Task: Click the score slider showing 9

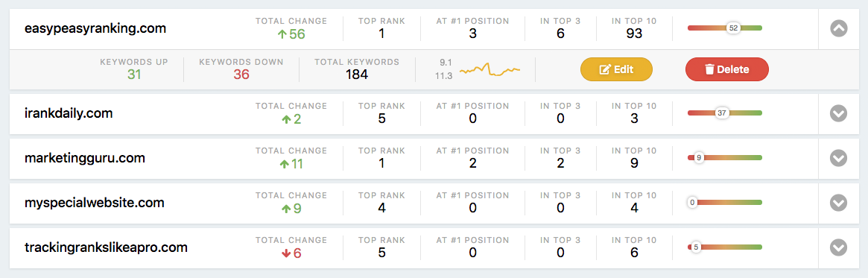Action: pyautogui.click(x=725, y=158)
